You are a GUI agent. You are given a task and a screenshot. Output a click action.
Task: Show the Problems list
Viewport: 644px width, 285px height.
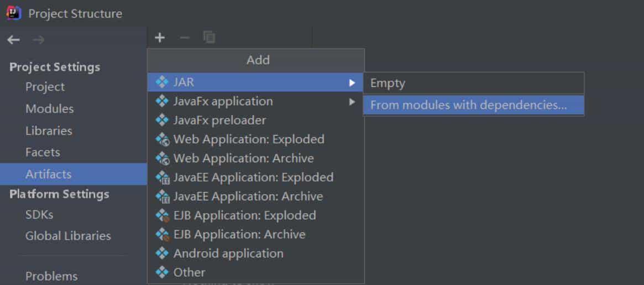click(x=51, y=276)
